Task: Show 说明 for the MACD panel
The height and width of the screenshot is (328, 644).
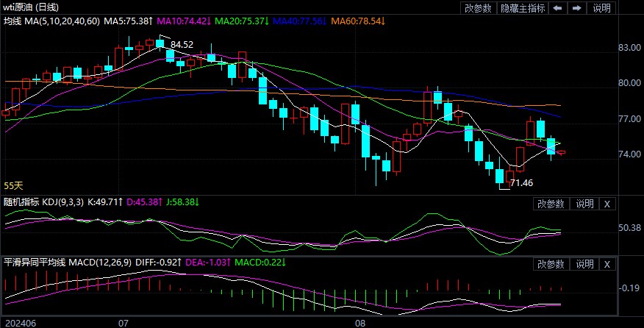Action: point(584,264)
